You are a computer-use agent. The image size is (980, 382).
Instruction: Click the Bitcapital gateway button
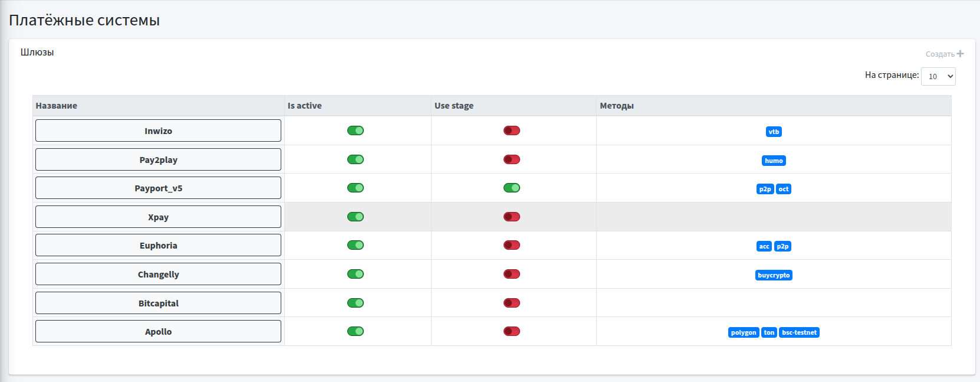[x=158, y=303]
